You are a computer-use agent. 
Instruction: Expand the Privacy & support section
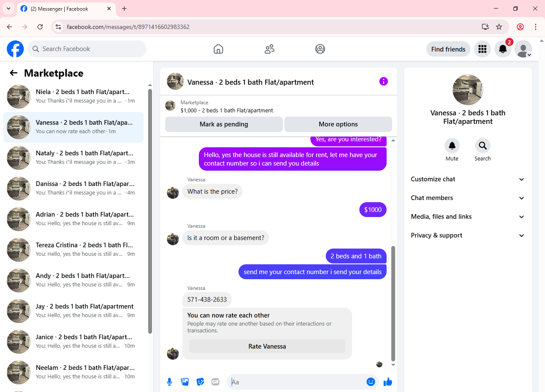[x=468, y=235]
